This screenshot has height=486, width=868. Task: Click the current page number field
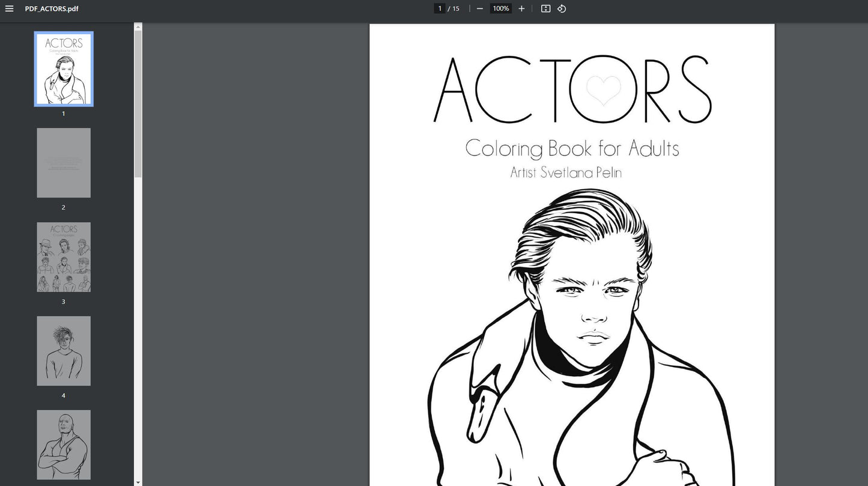pos(440,8)
